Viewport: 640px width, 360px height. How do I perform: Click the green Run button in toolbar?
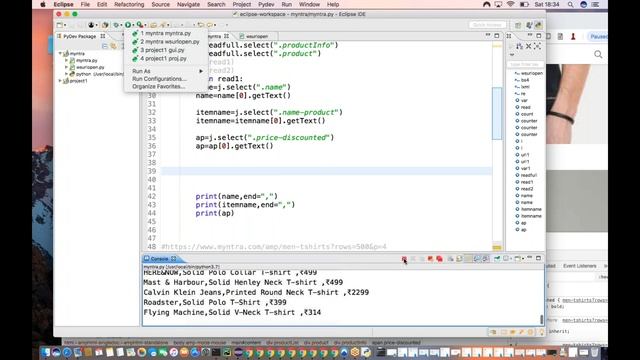coord(128,25)
